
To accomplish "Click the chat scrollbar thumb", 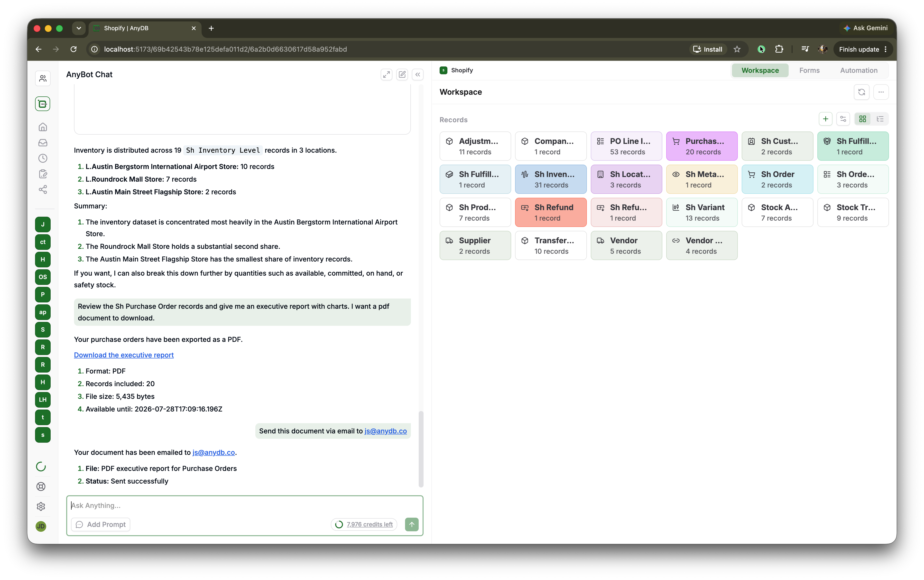I will tap(421, 449).
